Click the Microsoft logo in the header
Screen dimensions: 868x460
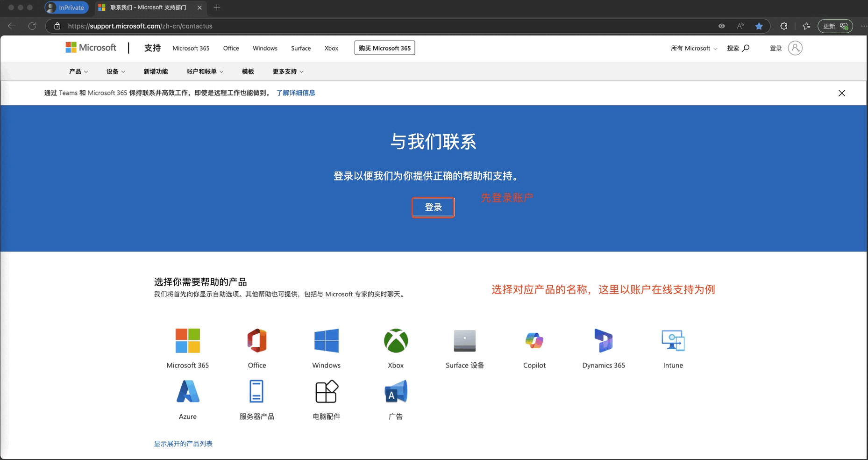point(91,48)
